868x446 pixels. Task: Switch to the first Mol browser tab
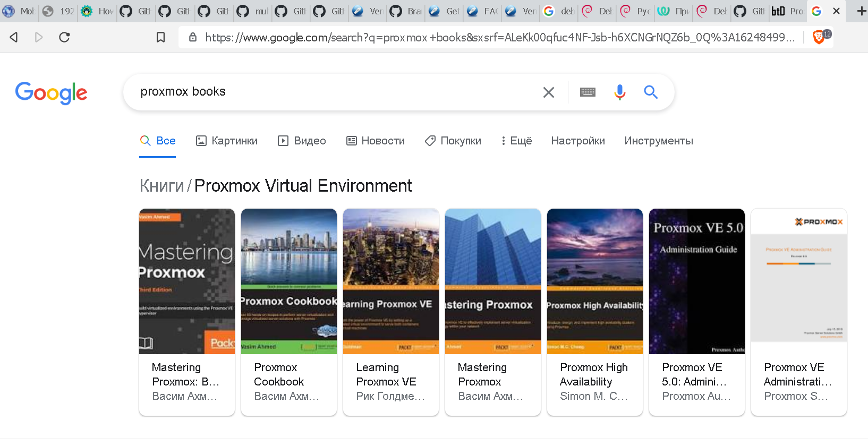click(x=19, y=11)
